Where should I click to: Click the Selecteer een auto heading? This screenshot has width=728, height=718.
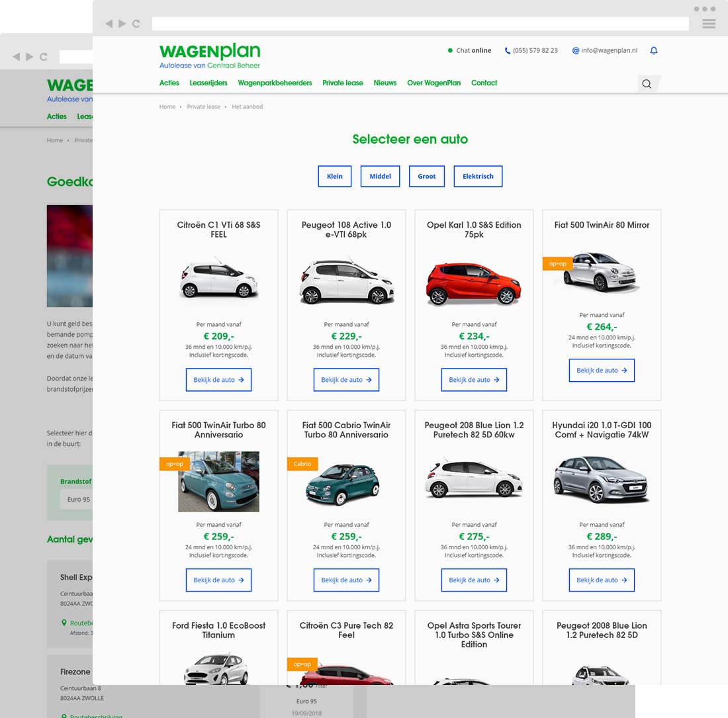(x=410, y=139)
